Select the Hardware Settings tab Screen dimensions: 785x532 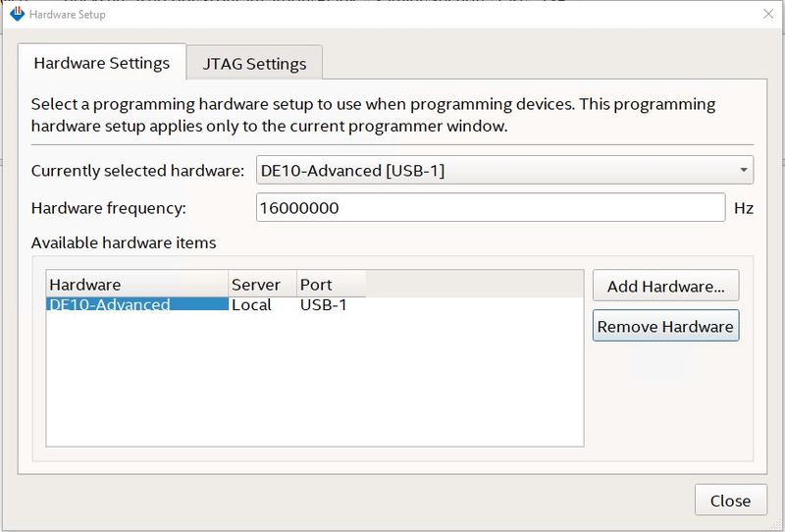[x=102, y=62]
